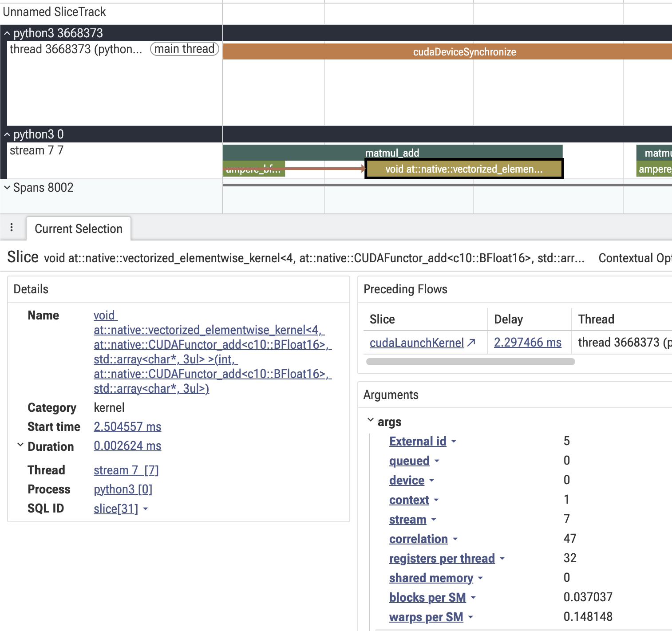The height and width of the screenshot is (631, 672).
Task: Select the first matmul_add slice
Action: [392, 152]
